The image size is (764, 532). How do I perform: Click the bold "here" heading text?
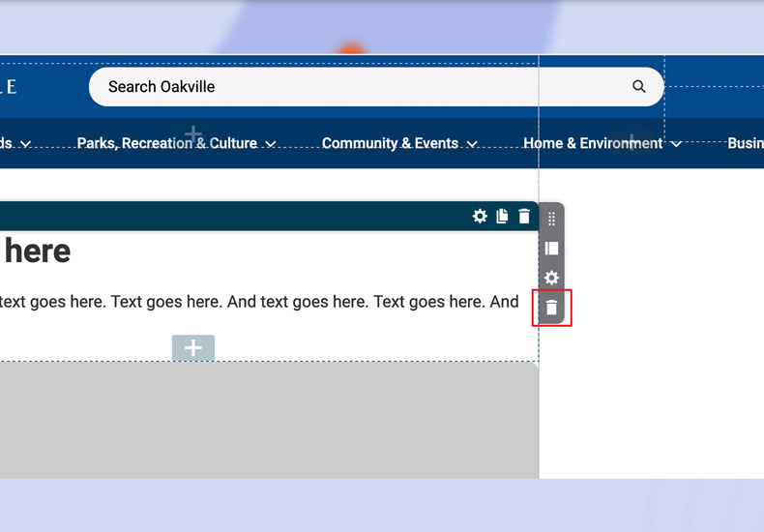pyautogui.click(x=37, y=251)
